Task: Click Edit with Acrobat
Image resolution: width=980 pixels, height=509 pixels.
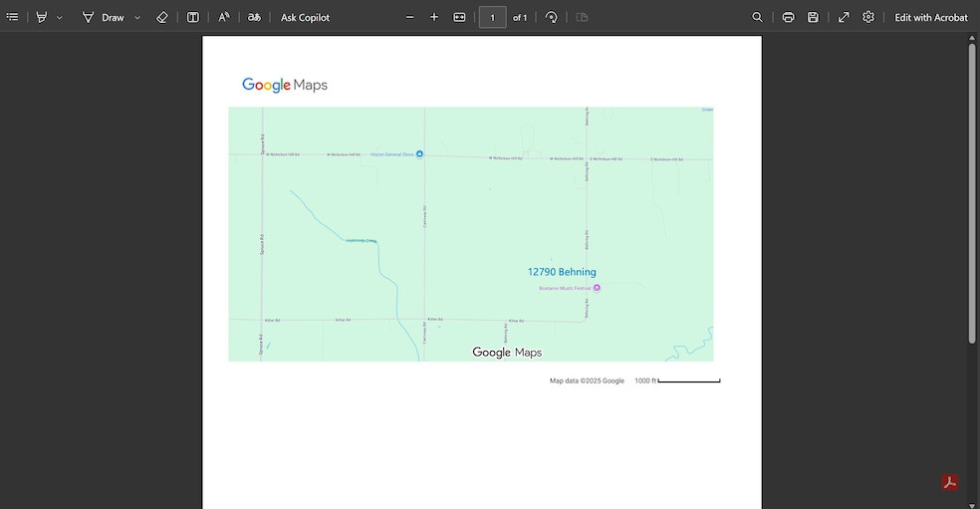Action: click(930, 17)
